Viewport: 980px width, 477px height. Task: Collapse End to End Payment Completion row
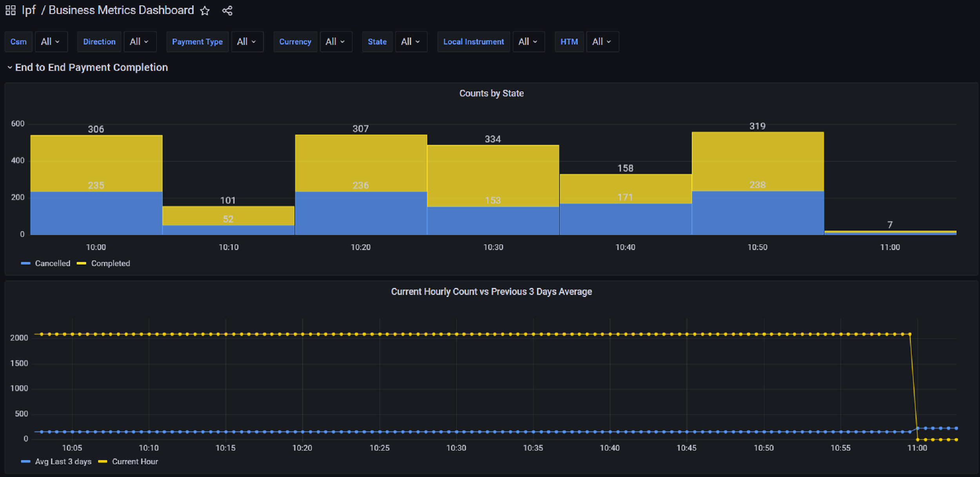[91, 67]
